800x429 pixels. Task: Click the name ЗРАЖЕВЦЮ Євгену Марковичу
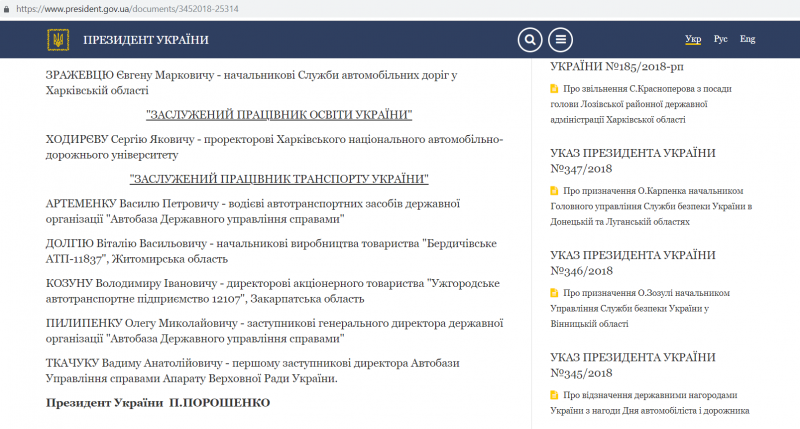click(130, 75)
